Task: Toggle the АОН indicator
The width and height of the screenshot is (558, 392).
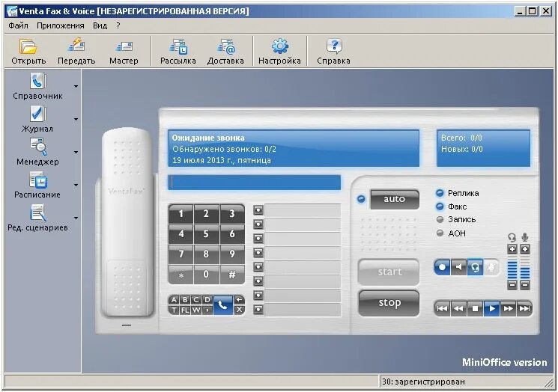Action: click(440, 233)
